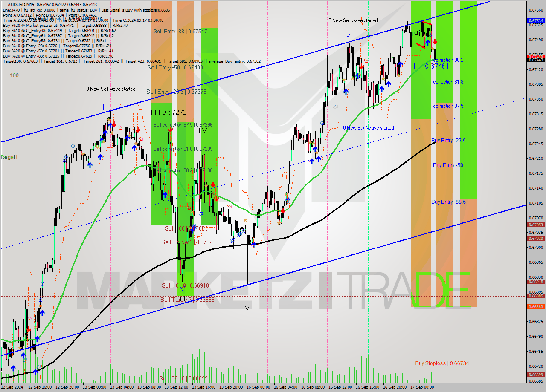The height and width of the screenshot is (392, 546).
Task: Click the '16 Sep 00:00' time axis label
Action: pyautogui.click(x=258, y=387)
